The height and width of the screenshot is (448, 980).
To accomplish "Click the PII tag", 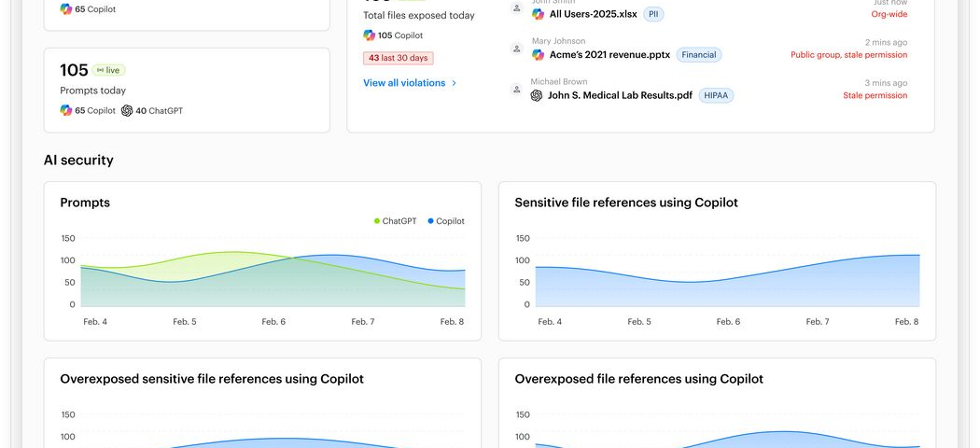I will click(653, 14).
